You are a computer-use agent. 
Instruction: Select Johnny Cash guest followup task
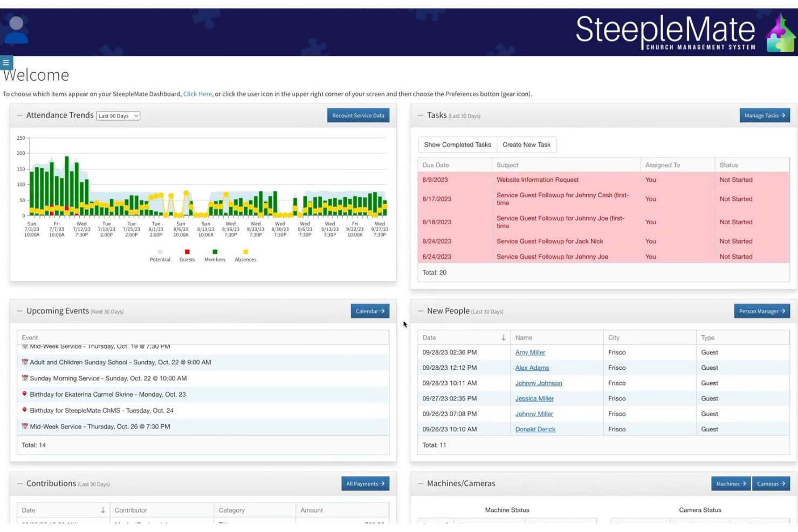[x=603, y=199]
